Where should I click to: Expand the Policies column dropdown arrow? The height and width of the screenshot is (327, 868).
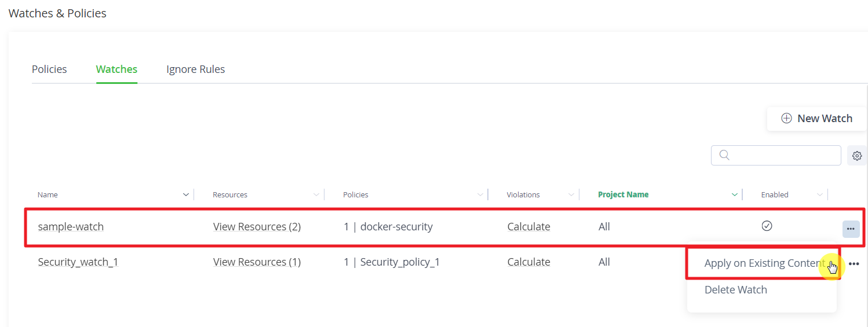click(x=480, y=194)
